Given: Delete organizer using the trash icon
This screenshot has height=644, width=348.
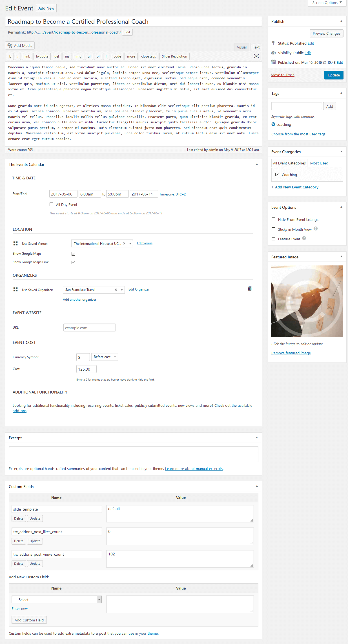Looking at the screenshot, I should (250, 288).
